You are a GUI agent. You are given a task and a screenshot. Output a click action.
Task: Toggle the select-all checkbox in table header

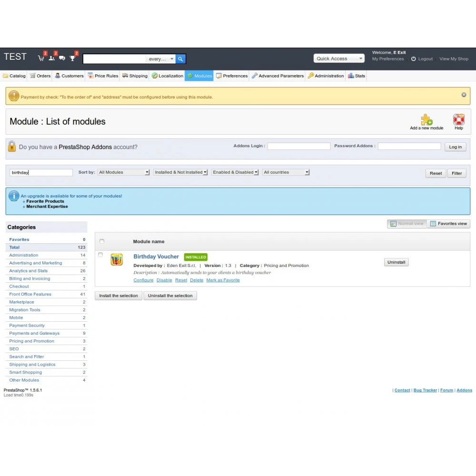tap(101, 241)
